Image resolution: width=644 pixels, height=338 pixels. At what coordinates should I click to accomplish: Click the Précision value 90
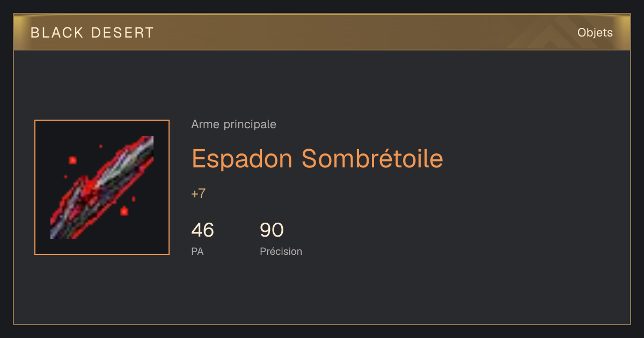click(272, 230)
